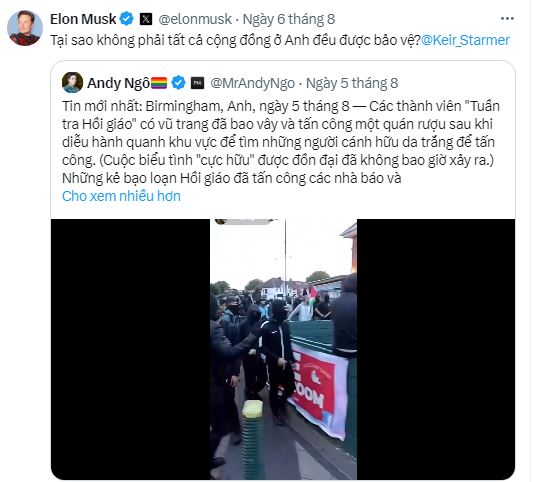The height and width of the screenshot is (482, 533).
Task: Open Andy Ngô's profile avatar
Action: (72, 83)
